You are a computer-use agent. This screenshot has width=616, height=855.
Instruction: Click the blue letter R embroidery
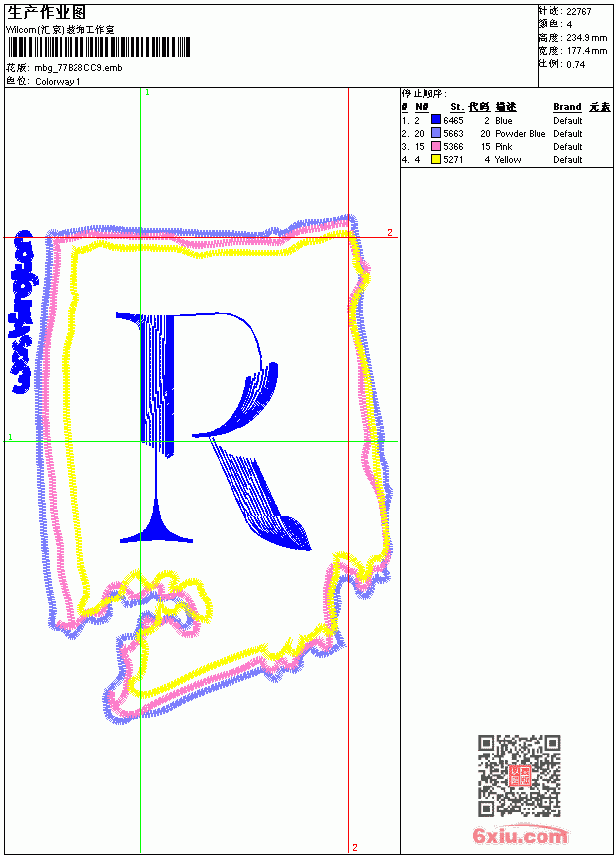(x=214, y=430)
